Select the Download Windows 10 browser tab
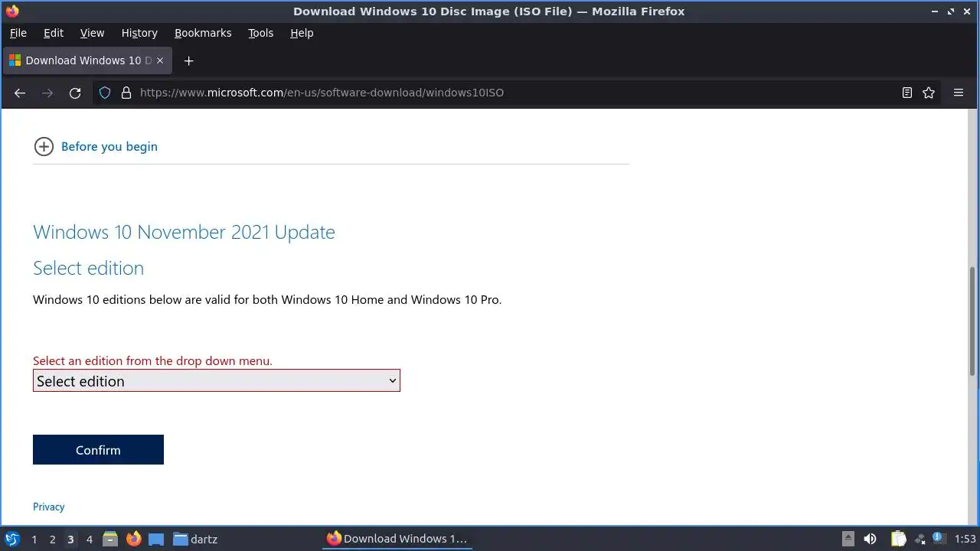The width and height of the screenshot is (980, 551). [88, 60]
